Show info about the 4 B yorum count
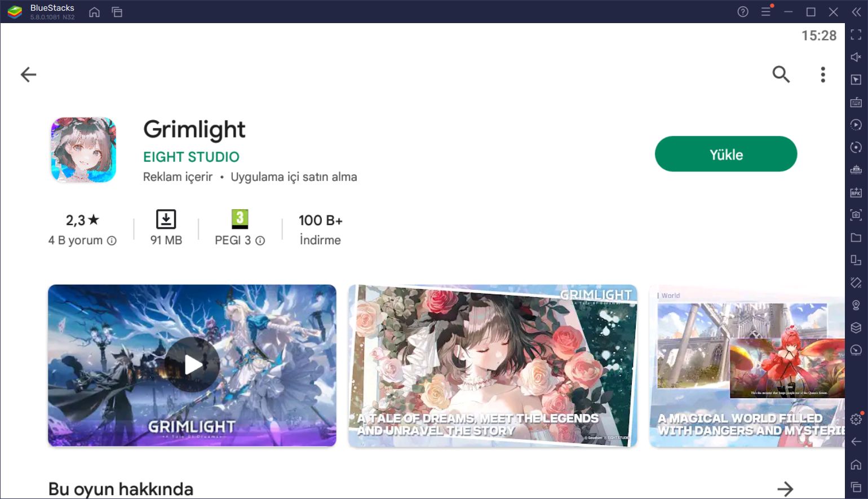Viewport: 868px width, 499px height. (112, 241)
